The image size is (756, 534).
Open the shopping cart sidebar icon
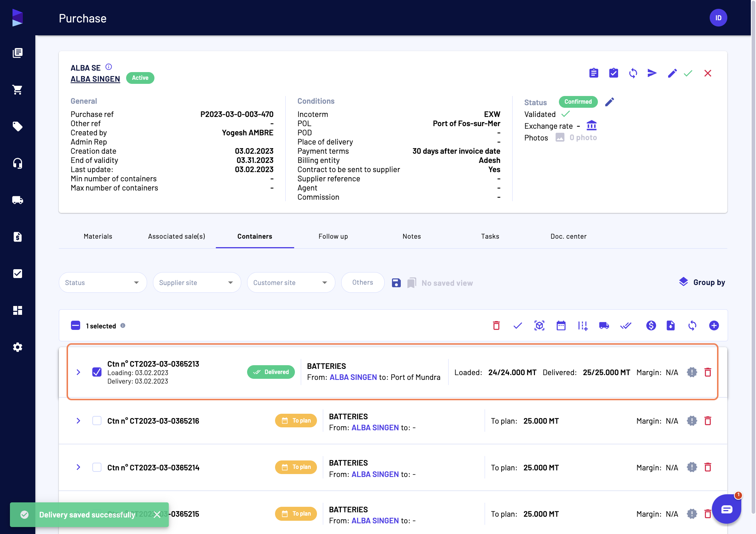point(17,90)
